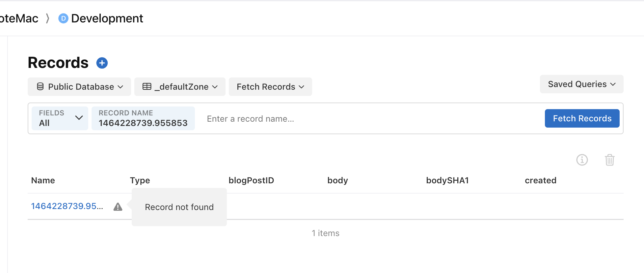This screenshot has width=644, height=273.
Task: Click the created column header
Action: pyautogui.click(x=541, y=180)
